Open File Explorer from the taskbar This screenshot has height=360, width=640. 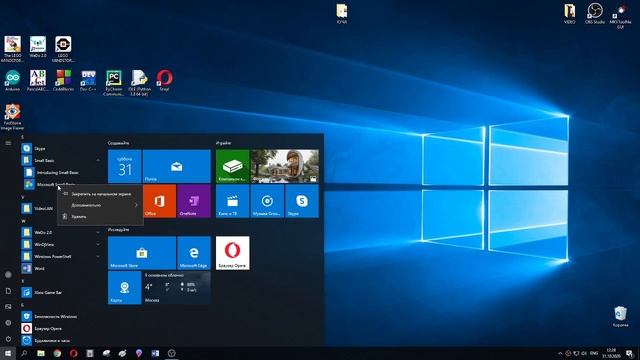41,353
